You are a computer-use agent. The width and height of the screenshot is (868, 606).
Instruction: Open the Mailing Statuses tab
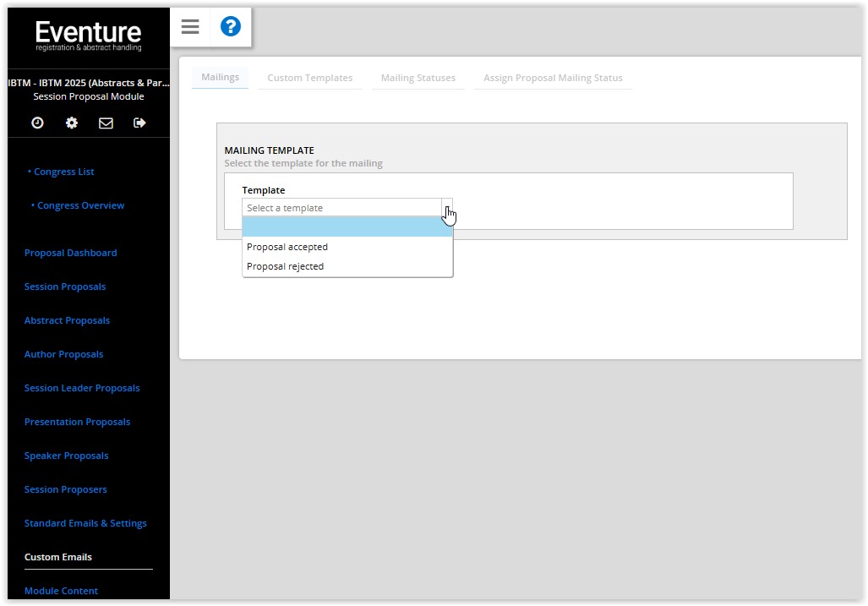tap(418, 78)
